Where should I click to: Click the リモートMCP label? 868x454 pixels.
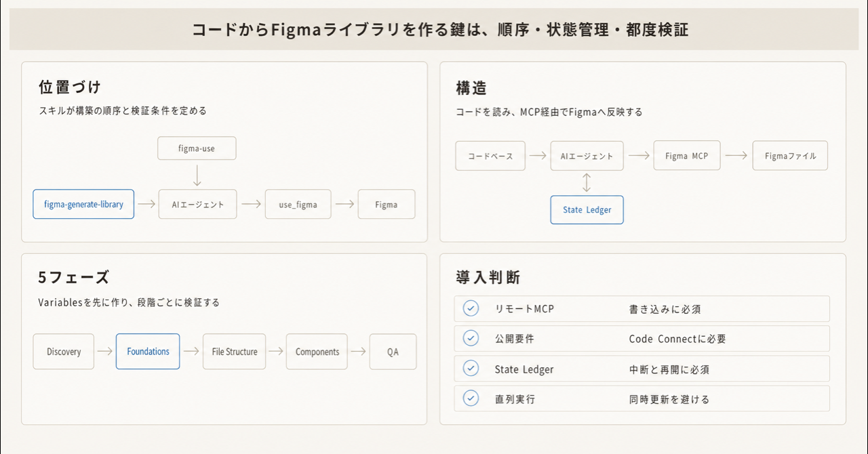525,309
